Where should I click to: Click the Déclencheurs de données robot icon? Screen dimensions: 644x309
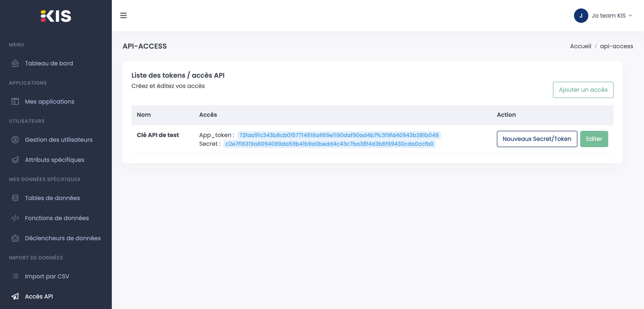click(x=15, y=238)
